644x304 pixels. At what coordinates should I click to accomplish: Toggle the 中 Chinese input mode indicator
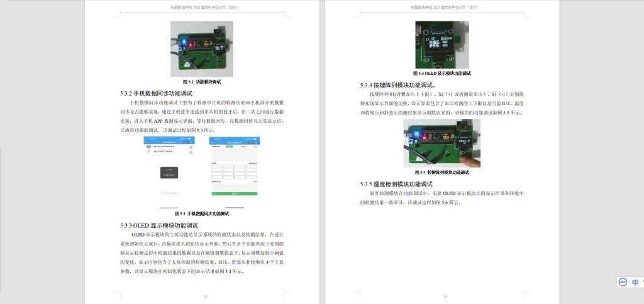tap(635, 282)
